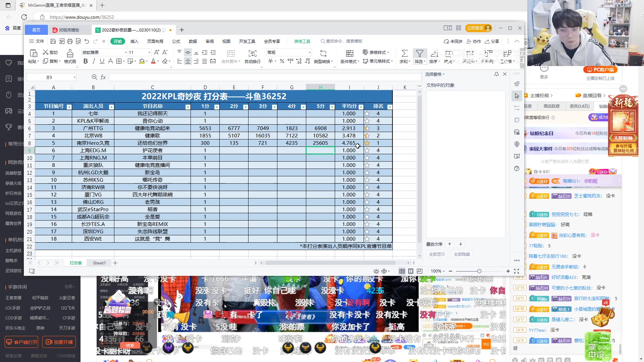Open filter dropdown for 节目名称 column
Image resolution: width=644 pixels, height=362 pixels.
tap(188, 107)
